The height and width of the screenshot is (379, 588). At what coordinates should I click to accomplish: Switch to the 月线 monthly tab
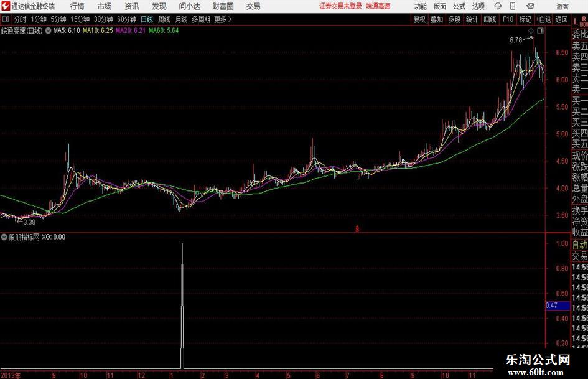181,19
